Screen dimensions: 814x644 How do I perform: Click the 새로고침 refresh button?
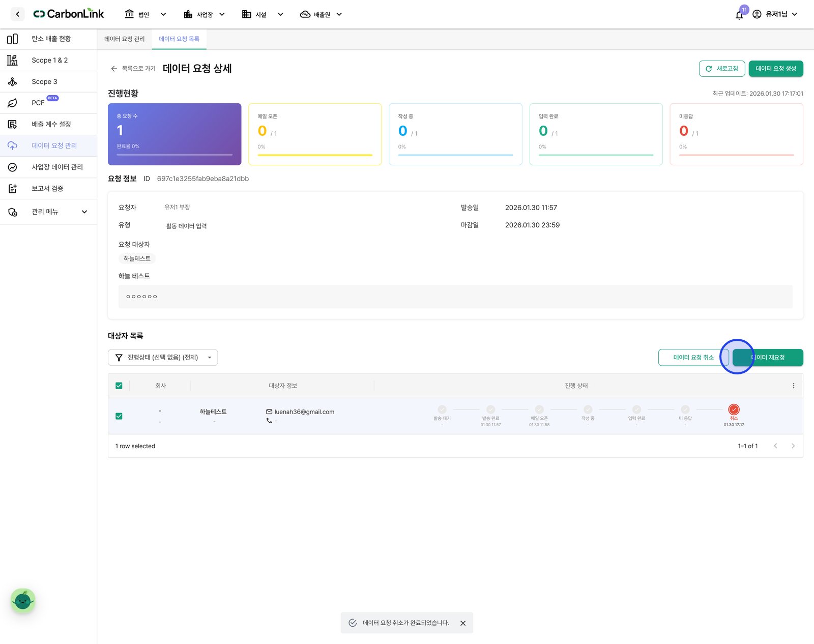[x=722, y=69]
